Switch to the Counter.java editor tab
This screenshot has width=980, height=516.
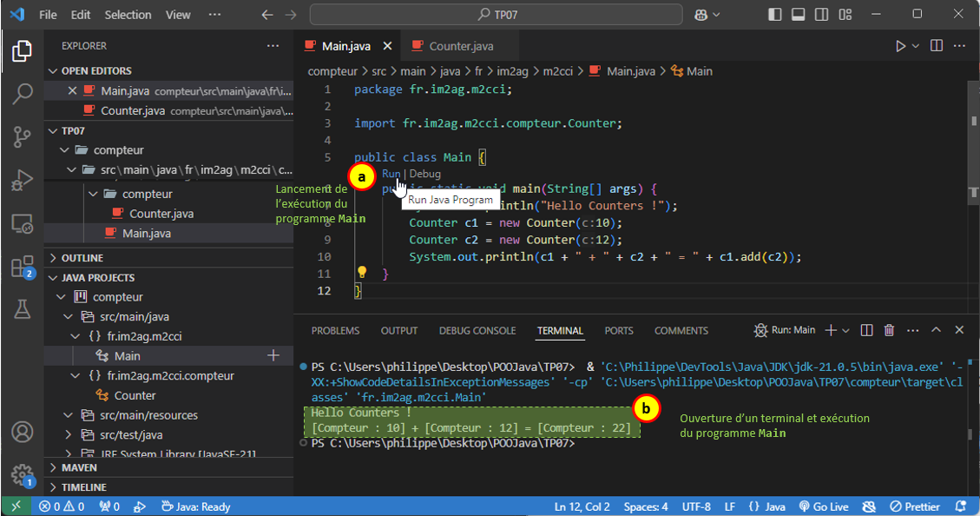pos(460,46)
